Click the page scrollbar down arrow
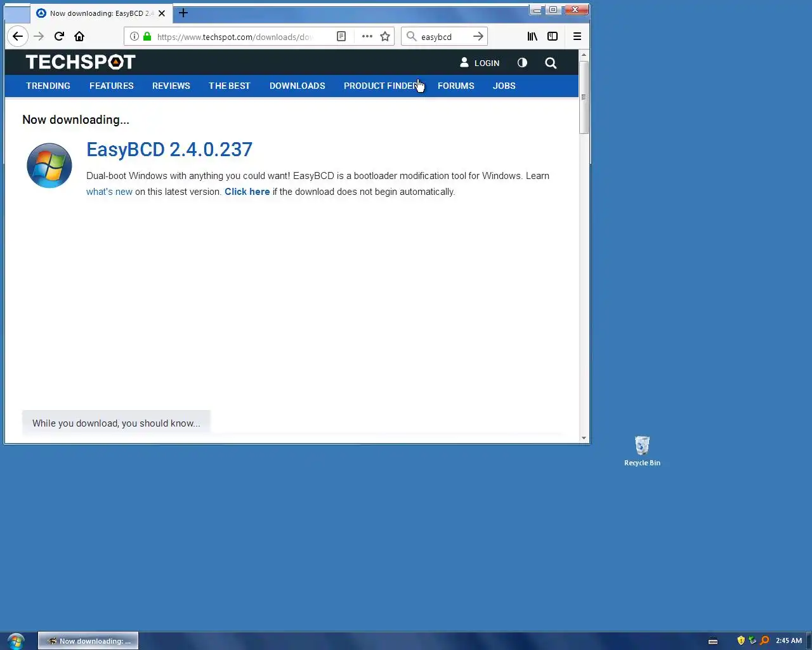Image resolution: width=812 pixels, height=650 pixels. (x=584, y=438)
